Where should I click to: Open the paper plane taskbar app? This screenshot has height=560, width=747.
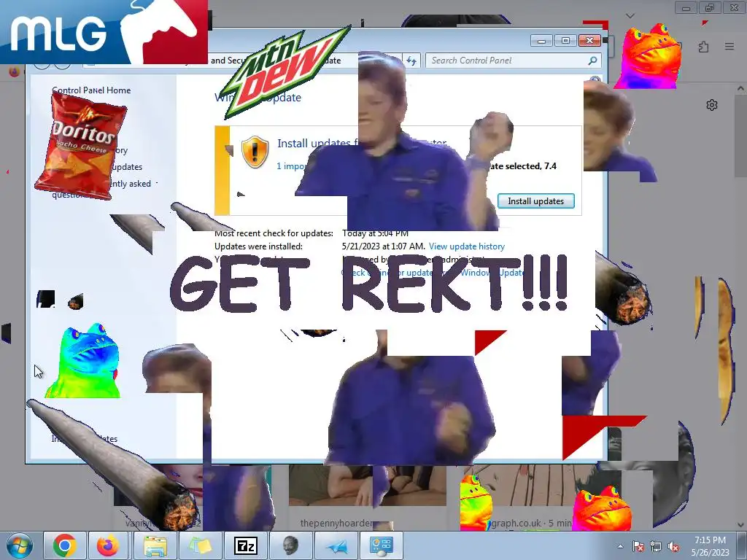tap(336, 545)
